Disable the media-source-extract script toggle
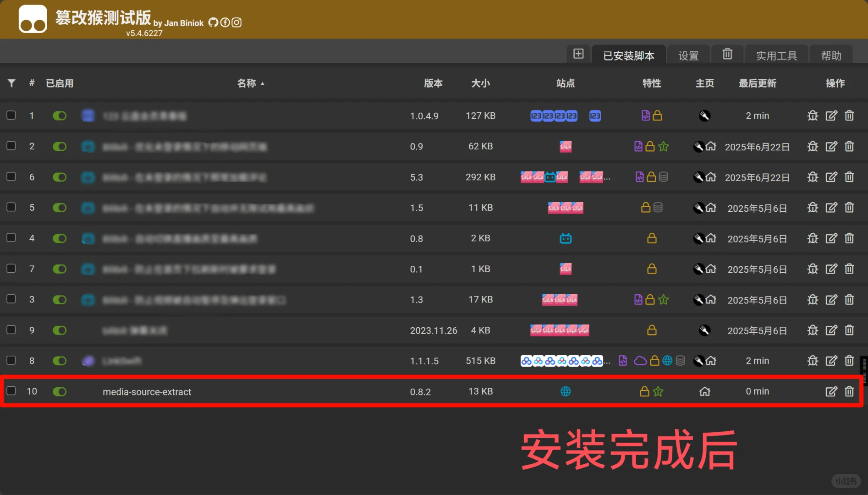The height and width of the screenshot is (495, 868). click(60, 391)
